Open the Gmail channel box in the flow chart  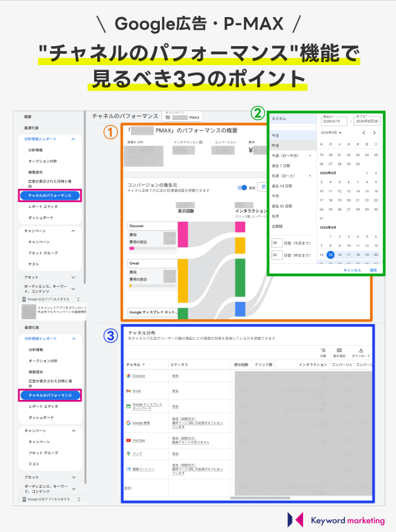tap(153, 263)
